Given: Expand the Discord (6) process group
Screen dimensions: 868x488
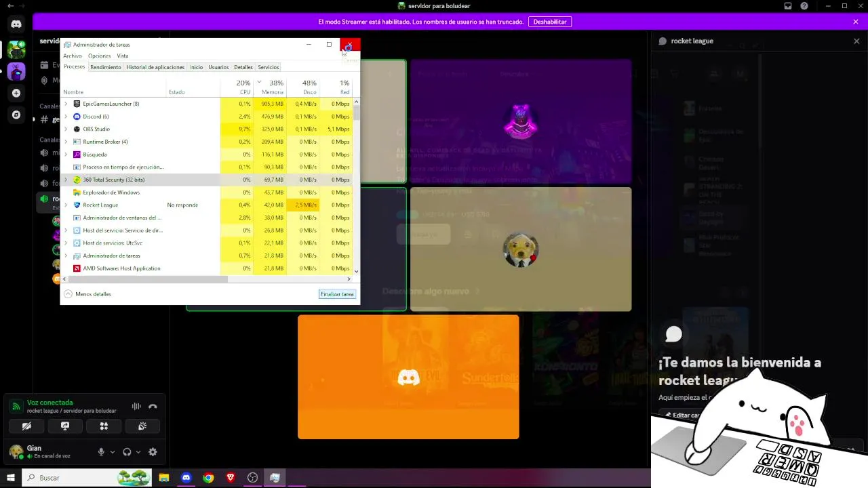Looking at the screenshot, I should (x=66, y=117).
